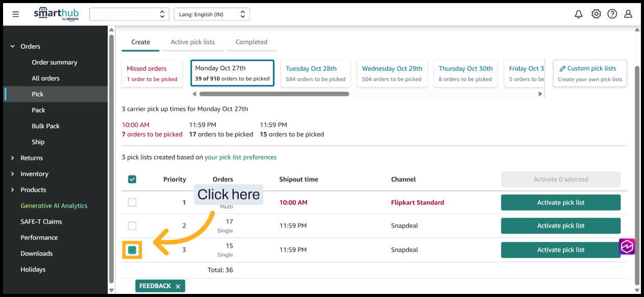Click the horizontal date scrollbar thumb
644x297 pixels.
(274, 94)
